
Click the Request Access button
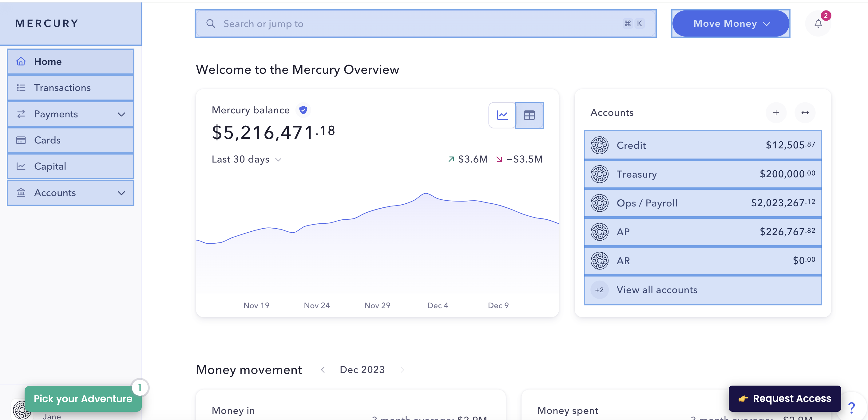click(784, 398)
